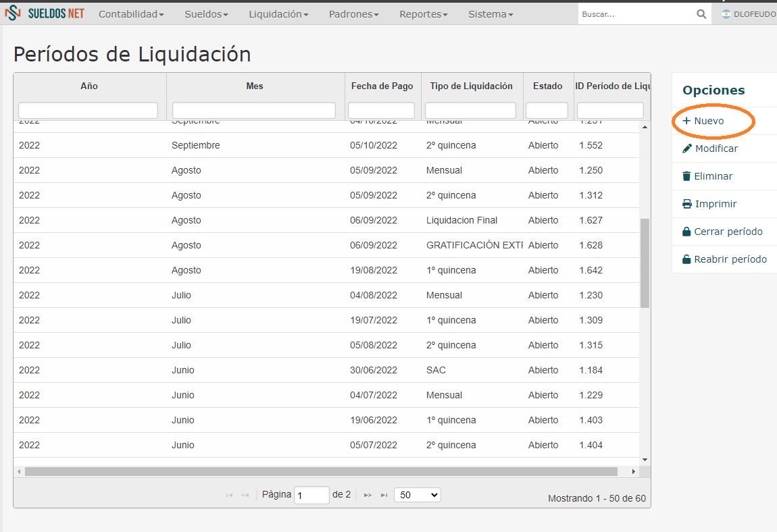Viewport: 777px width, 532px height.
Task: Click the horizontal scrollbar thumb
Action: point(321,471)
